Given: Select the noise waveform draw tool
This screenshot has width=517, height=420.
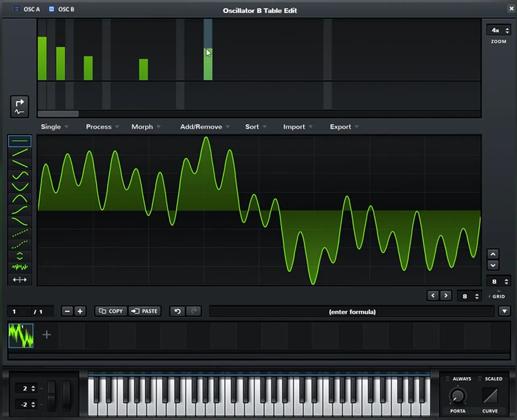Looking at the screenshot, I should (19, 267).
